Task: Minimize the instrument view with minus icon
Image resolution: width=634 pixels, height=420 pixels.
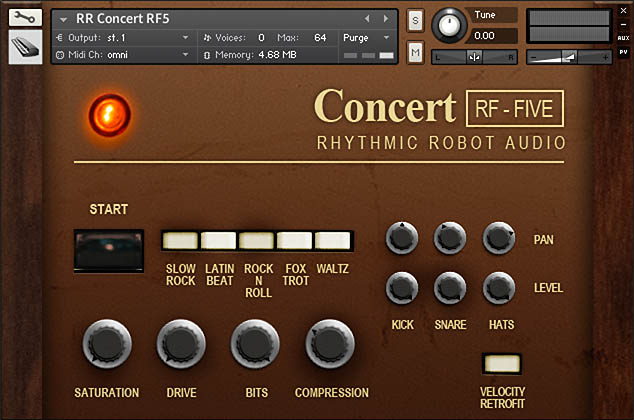Action: (623, 25)
